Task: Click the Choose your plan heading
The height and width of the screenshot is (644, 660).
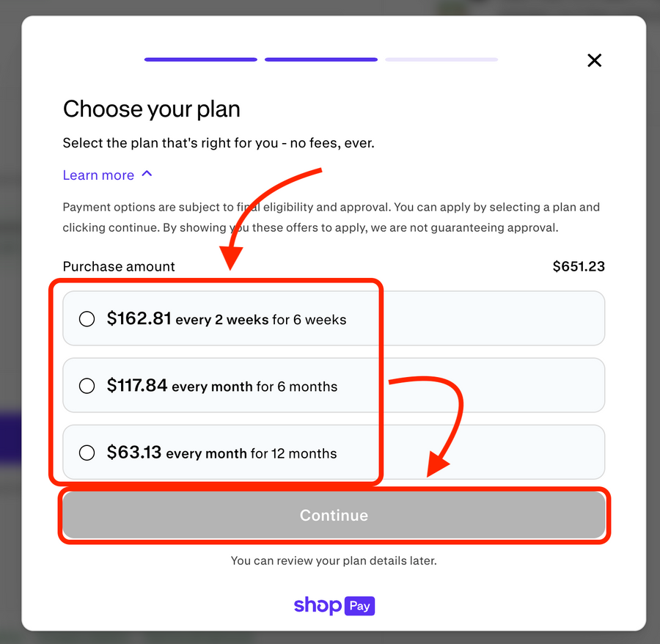Action: tap(152, 109)
